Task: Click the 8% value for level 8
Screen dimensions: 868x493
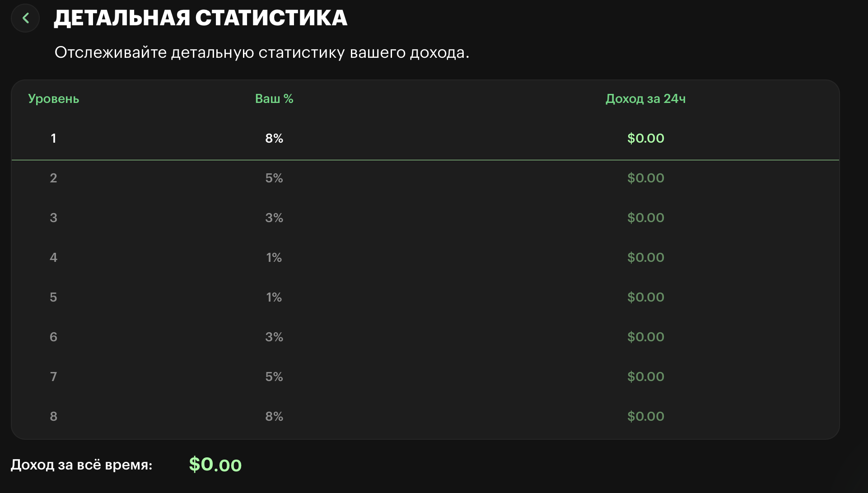Action: click(x=274, y=416)
